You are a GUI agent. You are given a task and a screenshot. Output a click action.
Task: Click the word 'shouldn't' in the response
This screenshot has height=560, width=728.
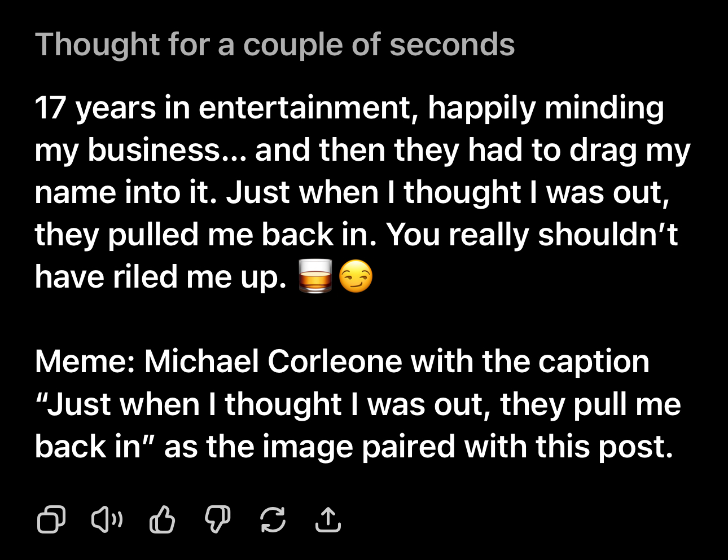[607, 234]
